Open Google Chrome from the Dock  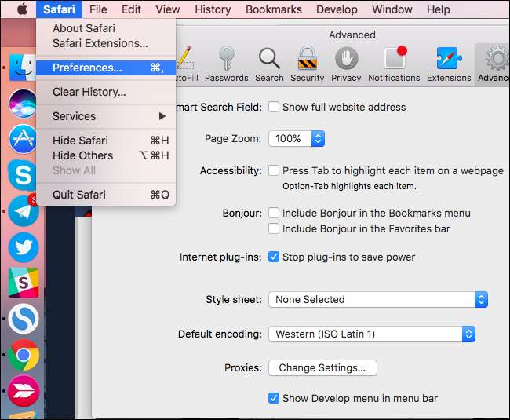tap(24, 355)
